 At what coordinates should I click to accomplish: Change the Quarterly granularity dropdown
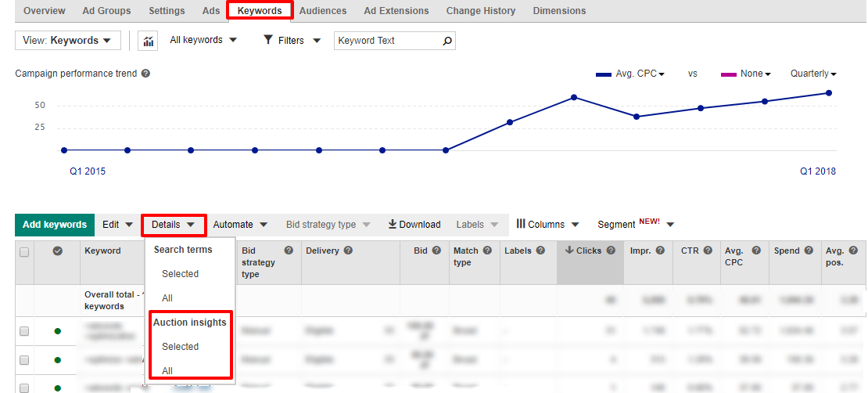point(813,74)
